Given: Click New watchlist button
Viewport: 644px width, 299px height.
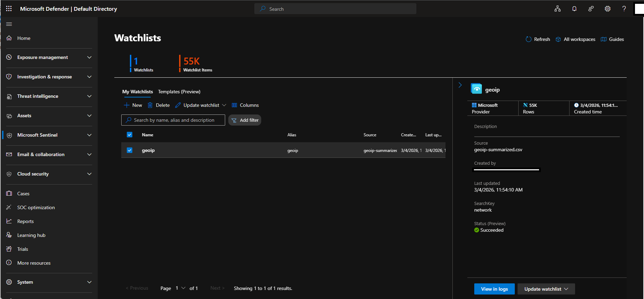Looking at the screenshot, I should click(133, 105).
